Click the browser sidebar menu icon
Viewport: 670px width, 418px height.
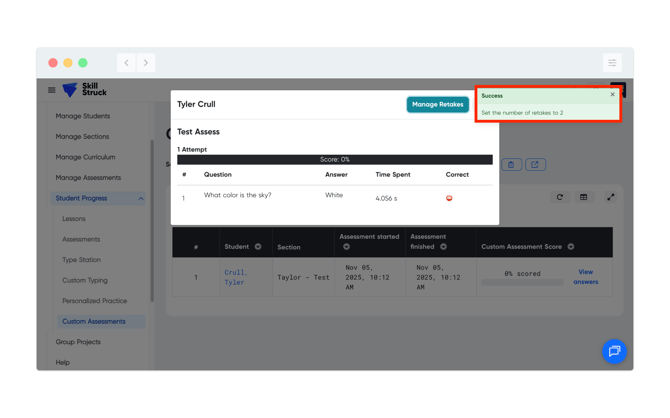pyautogui.click(x=612, y=63)
